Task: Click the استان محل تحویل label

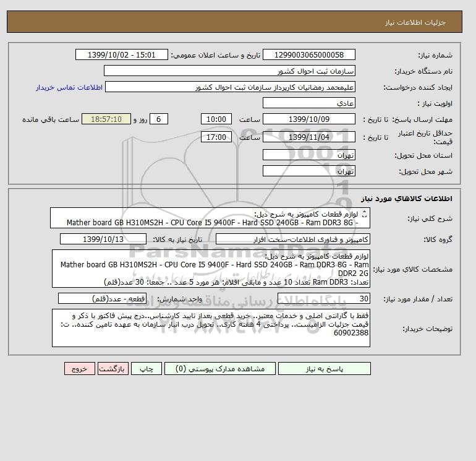Action: (423, 155)
